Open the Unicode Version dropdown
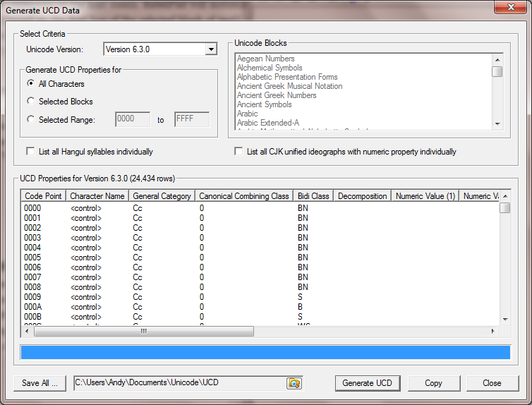The height and width of the screenshot is (405, 532). tap(211, 49)
